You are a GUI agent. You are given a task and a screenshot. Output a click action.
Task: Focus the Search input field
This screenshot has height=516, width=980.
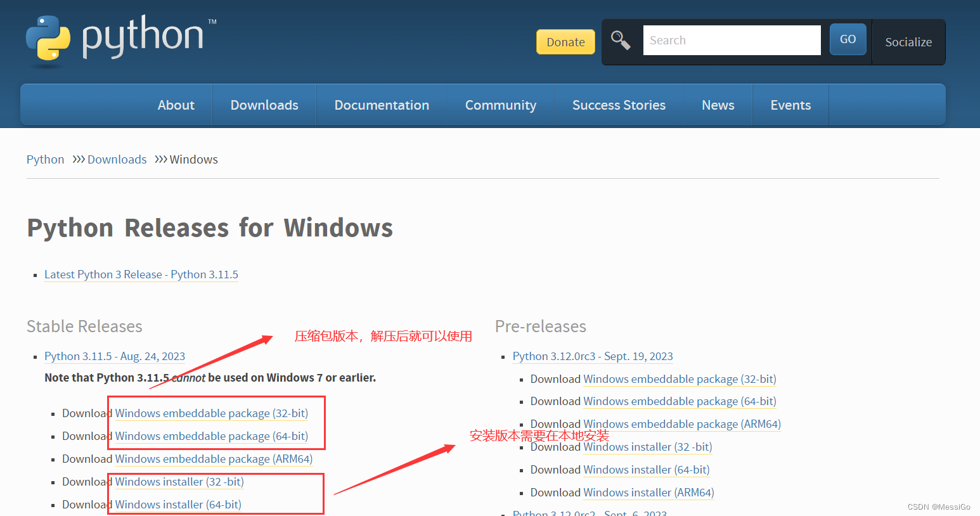point(732,41)
